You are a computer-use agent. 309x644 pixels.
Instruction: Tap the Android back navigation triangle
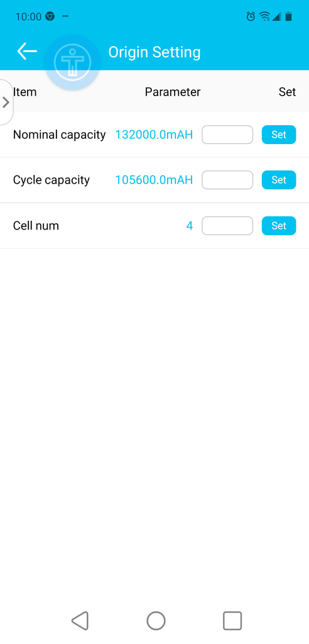80,620
